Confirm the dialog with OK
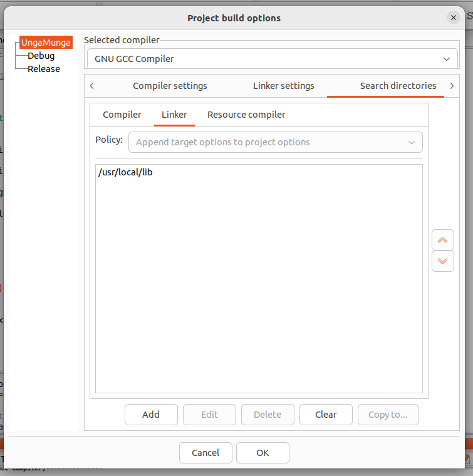This screenshot has width=473, height=476. pyautogui.click(x=262, y=453)
